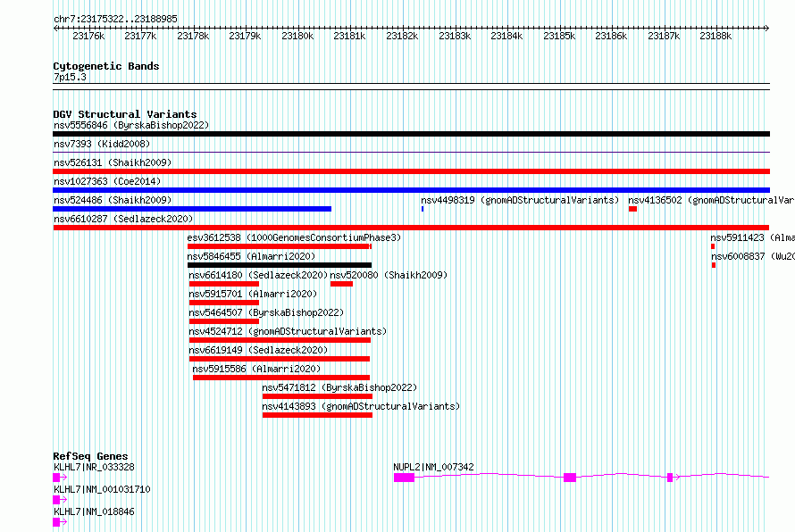Click nsv5464507 (ByrskaBishop2022) label
The image size is (795, 532).
(266, 312)
